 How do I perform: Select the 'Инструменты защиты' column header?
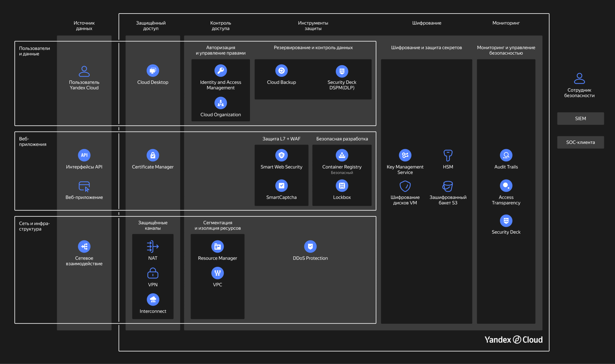click(x=313, y=26)
